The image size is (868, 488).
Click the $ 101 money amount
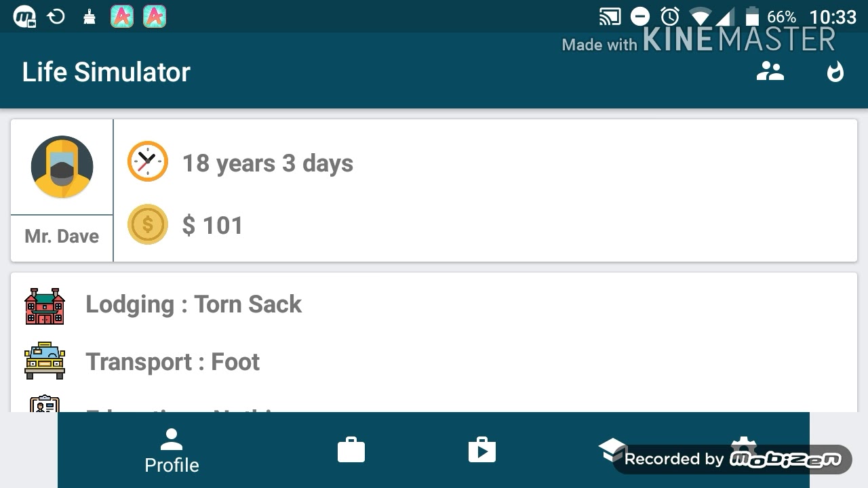pyautogui.click(x=212, y=225)
